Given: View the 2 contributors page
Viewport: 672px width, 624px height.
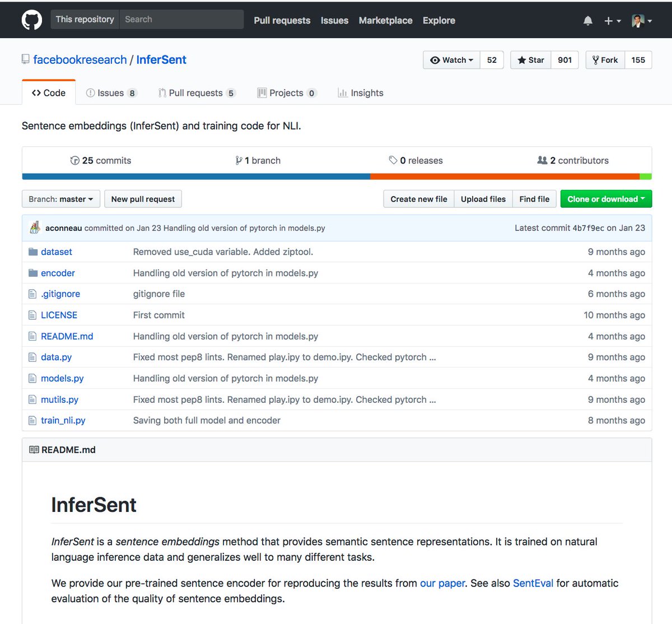Looking at the screenshot, I should (x=573, y=161).
